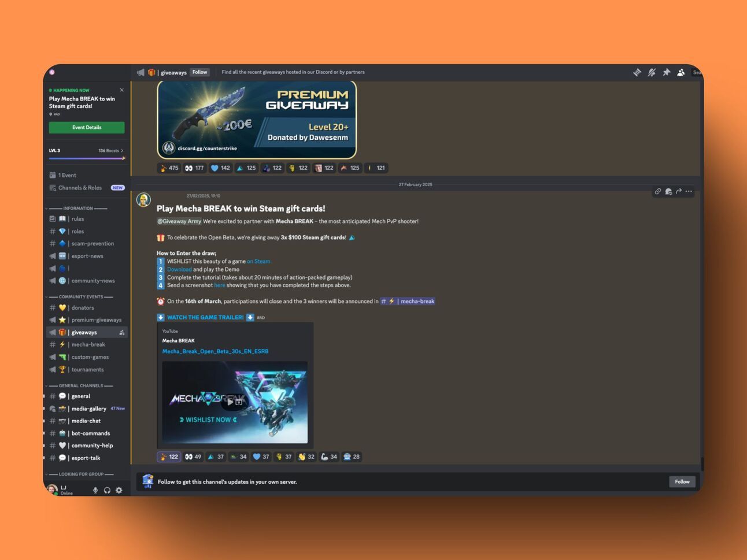Open Mecha_Break_Open_Beta_30s_EN_ESRB video title link

tap(215, 351)
